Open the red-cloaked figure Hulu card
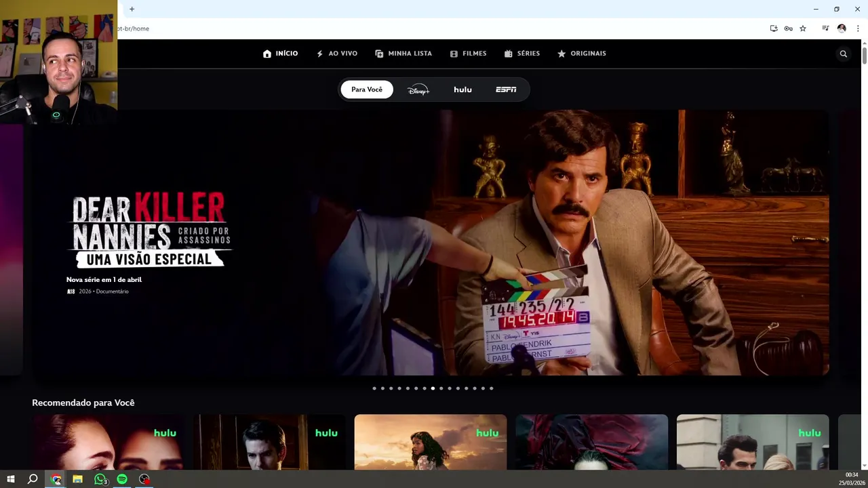Viewport: 868px width, 488px height. [x=592, y=442]
